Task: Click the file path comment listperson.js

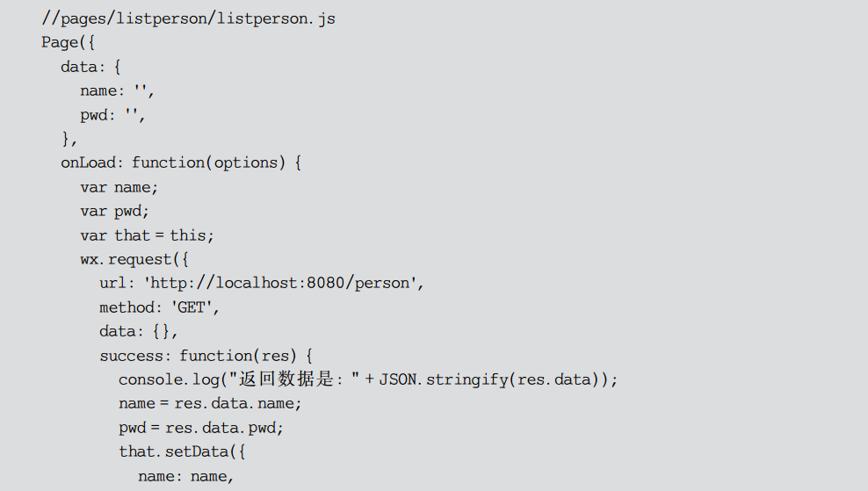Action: pyautogui.click(x=188, y=18)
